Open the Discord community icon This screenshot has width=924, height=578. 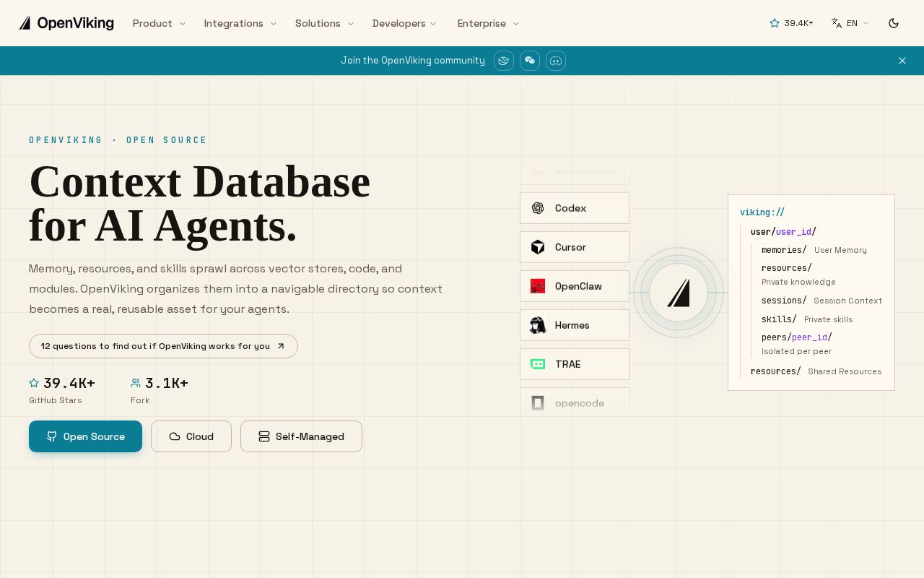point(556,61)
